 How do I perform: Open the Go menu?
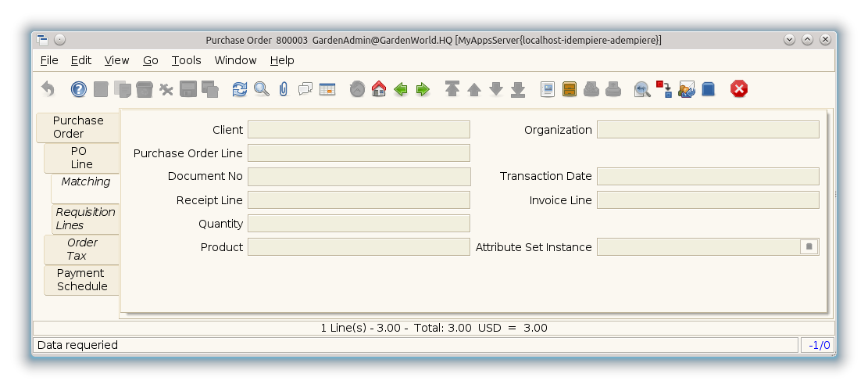pos(150,60)
